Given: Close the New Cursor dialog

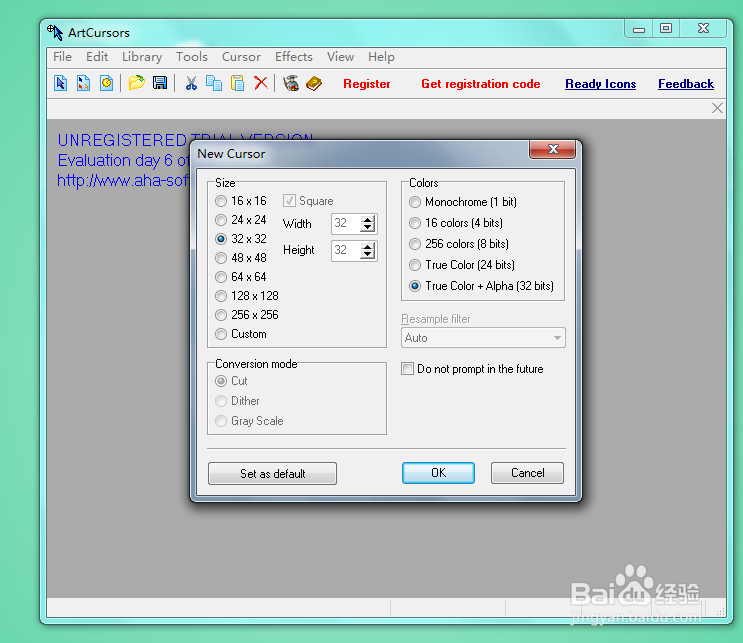Looking at the screenshot, I should pyautogui.click(x=553, y=149).
